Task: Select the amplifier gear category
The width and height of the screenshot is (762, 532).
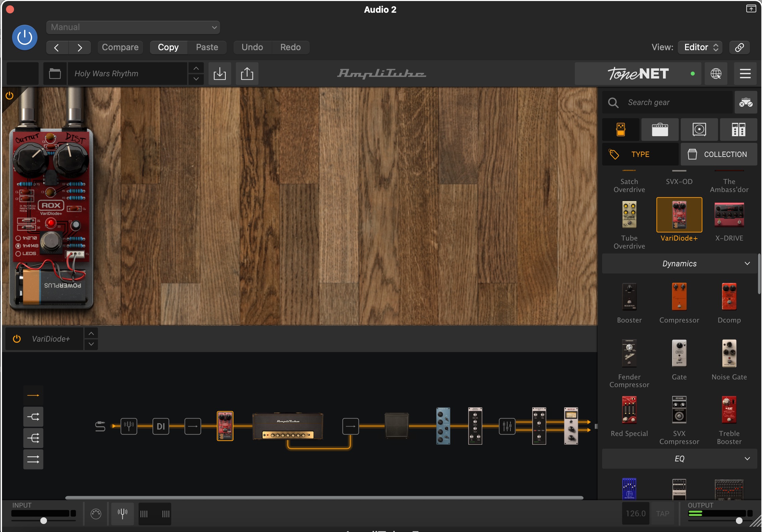Action: (660, 129)
